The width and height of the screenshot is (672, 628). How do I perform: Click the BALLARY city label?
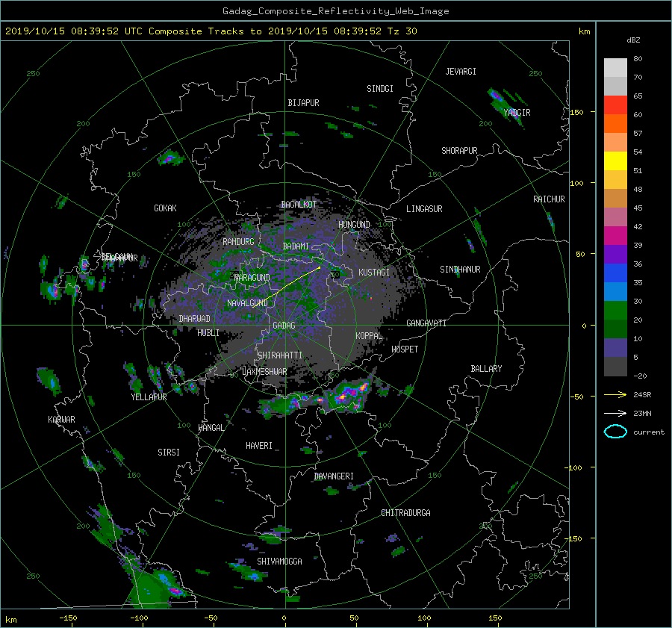[x=486, y=369]
